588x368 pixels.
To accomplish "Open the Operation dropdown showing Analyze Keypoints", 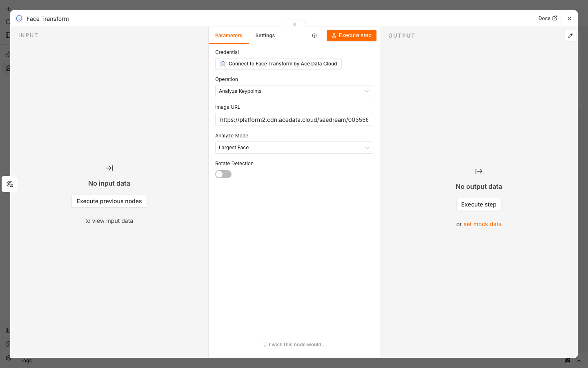I will point(294,91).
